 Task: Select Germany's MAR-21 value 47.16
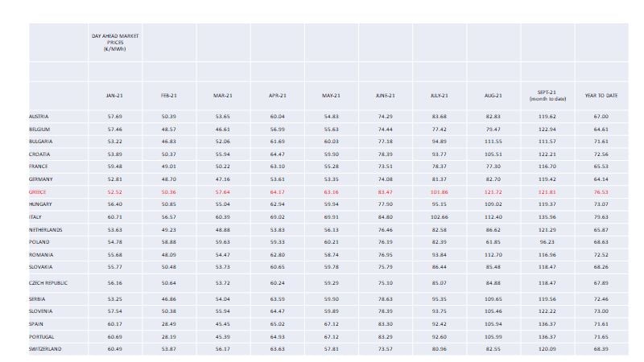pos(223,179)
